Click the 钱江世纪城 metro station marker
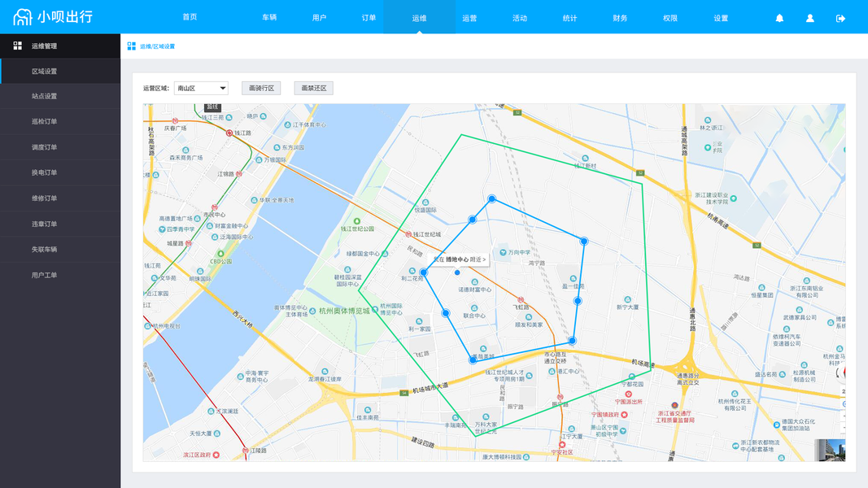Image resolution: width=868 pixels, height=488 pixels. (408, 234)
